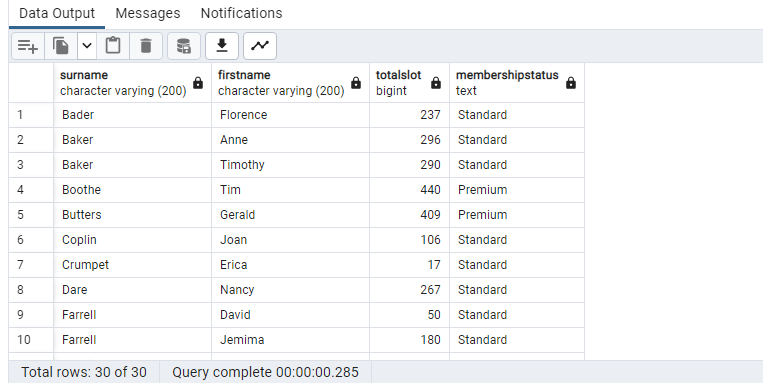Click the Copy icon in toolbar
Screen dimensions: 763x383
pyautogui.click(x=61, y=46)
